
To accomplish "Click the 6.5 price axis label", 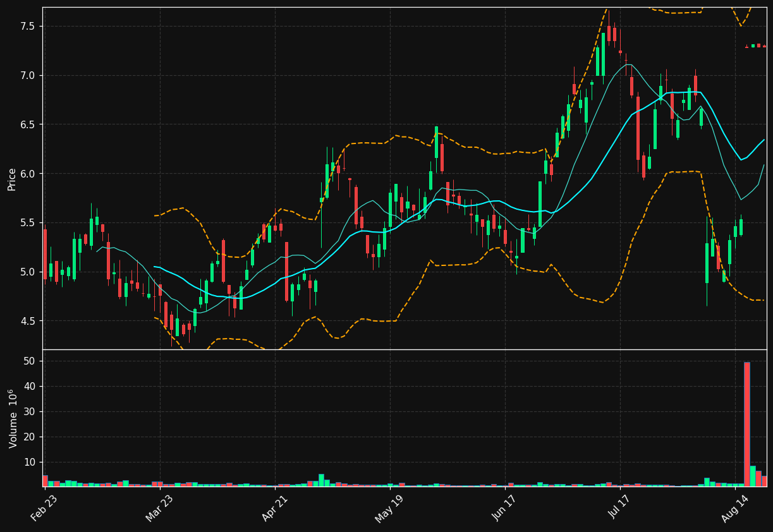I will (x=27, y=124).
